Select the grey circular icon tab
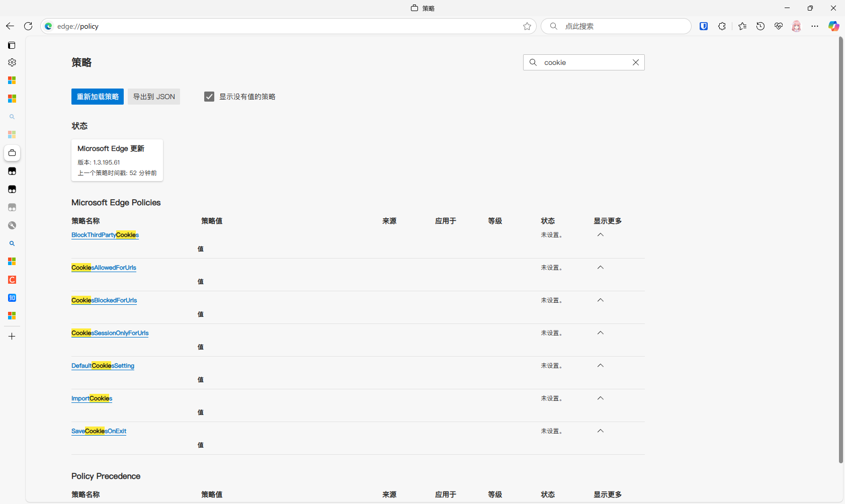Viewport: 845px width, 504px height. (12, 225)
